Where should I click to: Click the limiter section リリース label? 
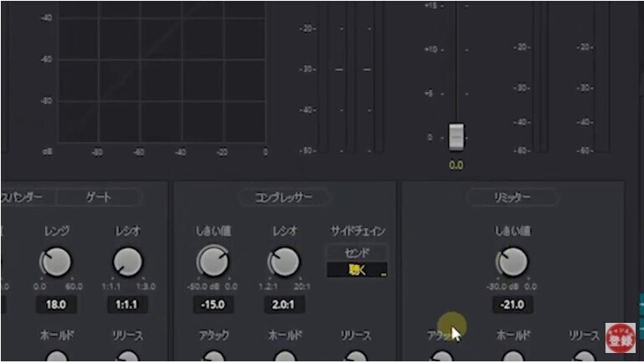(x=584, y=335)
